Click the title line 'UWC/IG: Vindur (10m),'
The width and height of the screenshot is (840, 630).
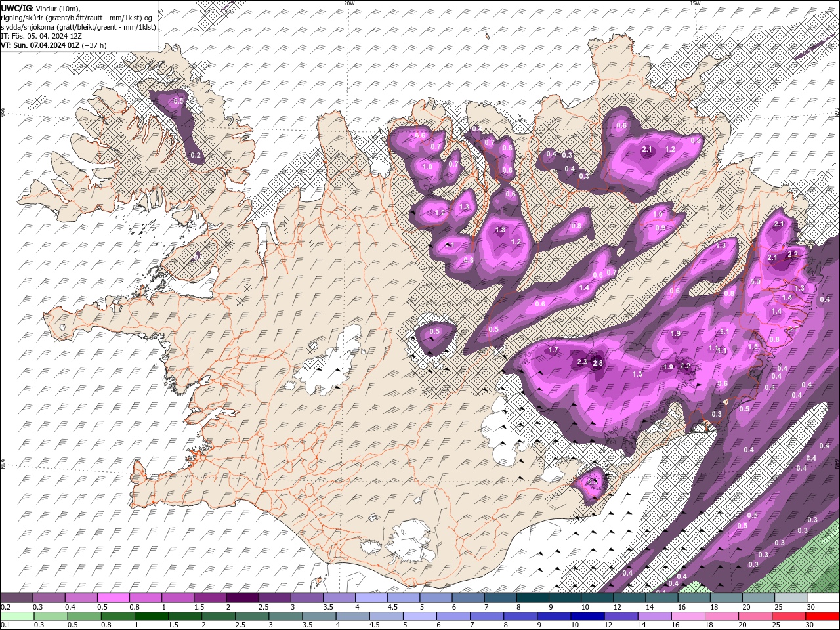[41, 8]
